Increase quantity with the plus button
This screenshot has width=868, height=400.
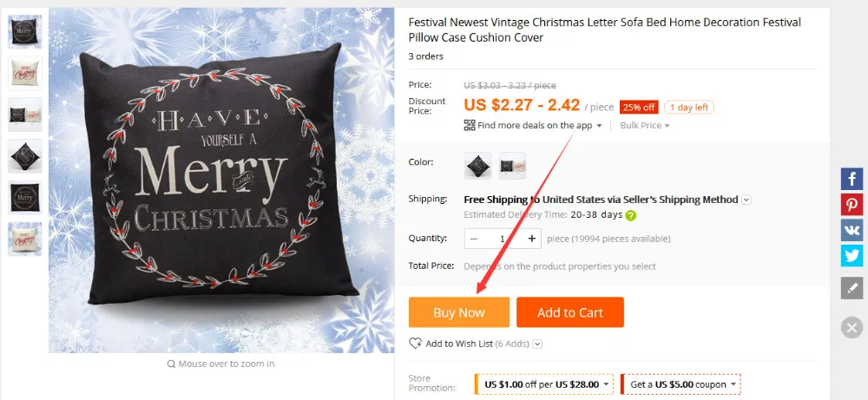pos(532,239)
